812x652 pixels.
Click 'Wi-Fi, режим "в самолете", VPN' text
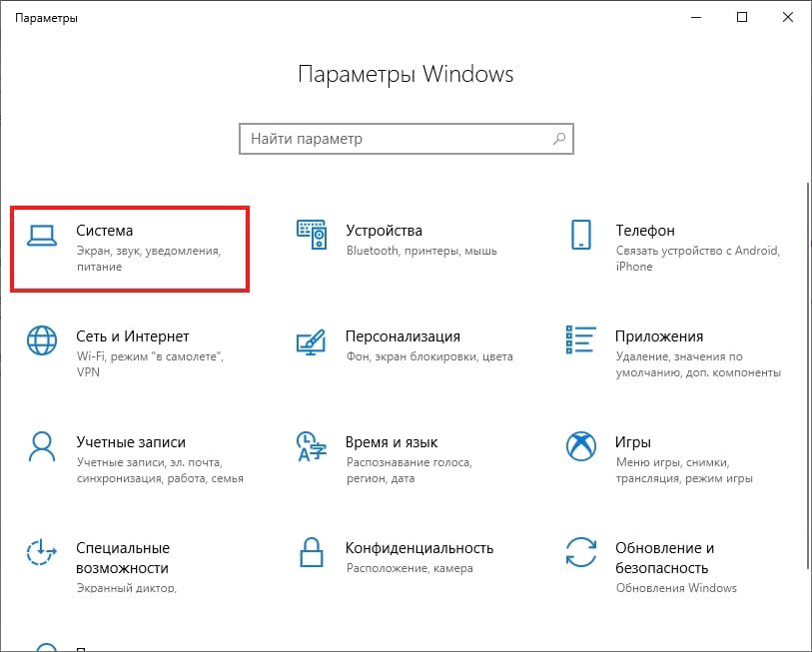coord(150,364)
